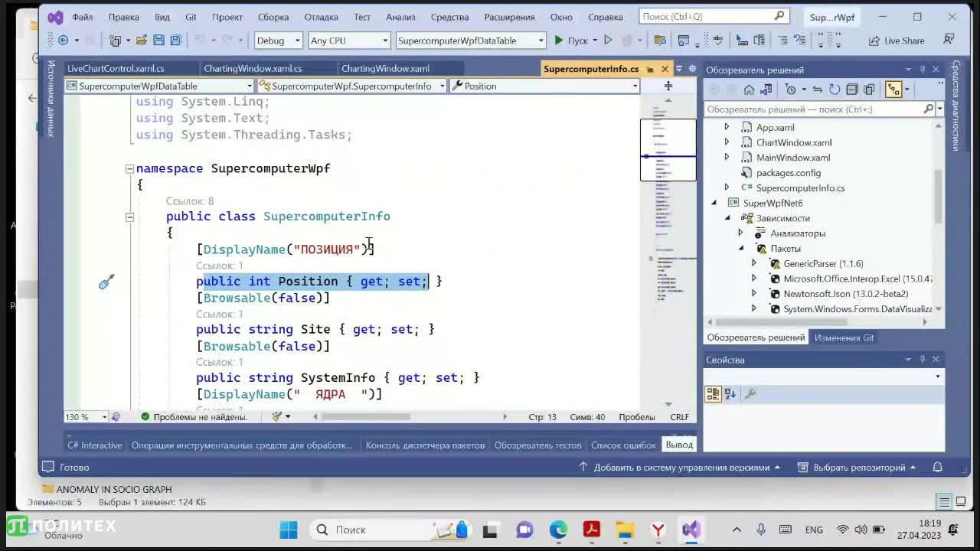Click sync with active document icon
This screenshot has height=551, width=980.
[x=817, y=90]
